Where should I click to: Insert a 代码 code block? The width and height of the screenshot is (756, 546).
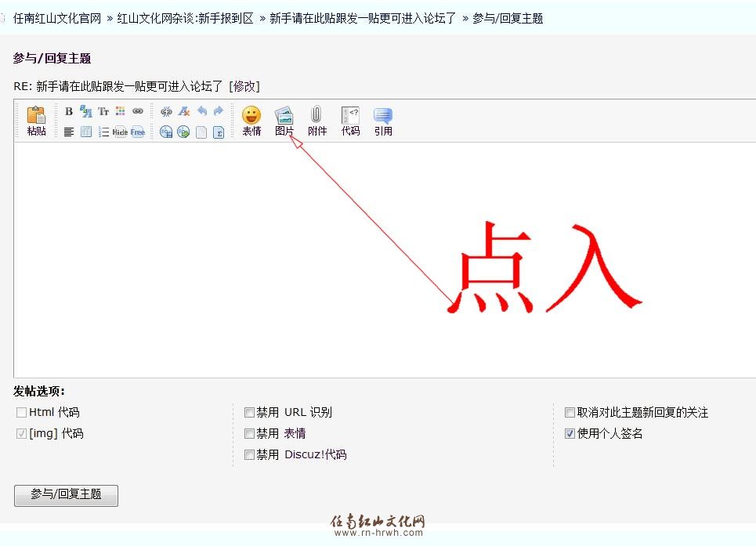[x=350, y=121]
